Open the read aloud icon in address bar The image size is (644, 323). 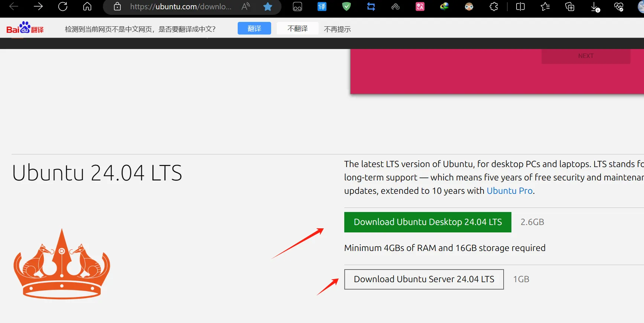click(245, 7)
